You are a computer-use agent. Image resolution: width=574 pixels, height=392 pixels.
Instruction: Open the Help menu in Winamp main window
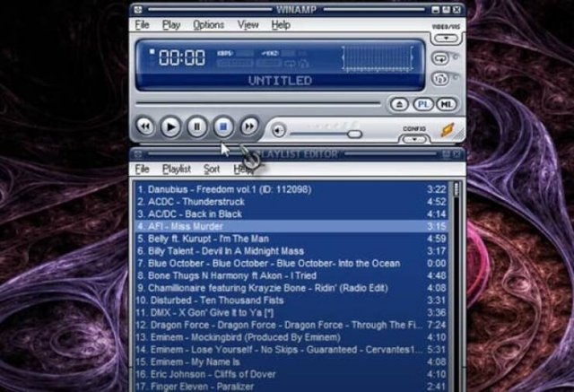point(281,25)
